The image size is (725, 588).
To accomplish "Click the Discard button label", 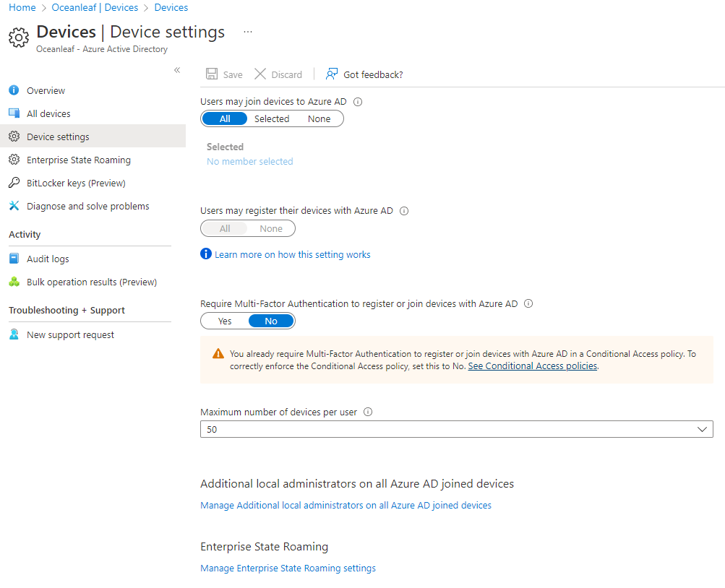I will coord(287,75).
